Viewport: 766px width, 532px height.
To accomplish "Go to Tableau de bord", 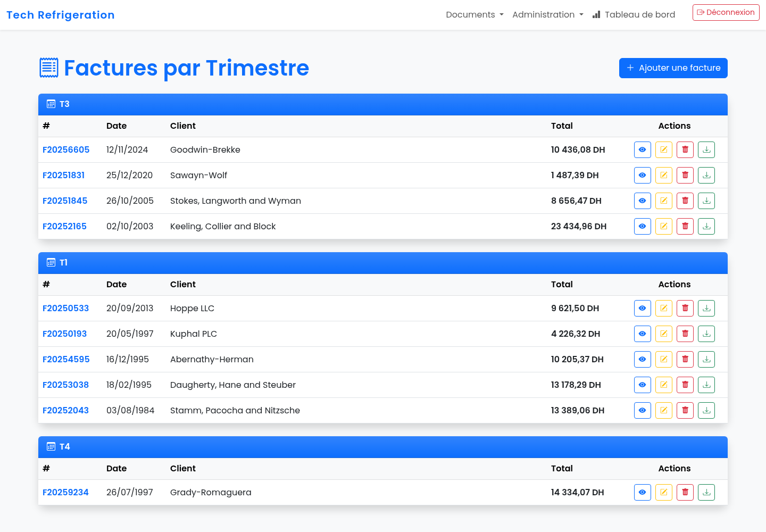I will click(634, 15).
